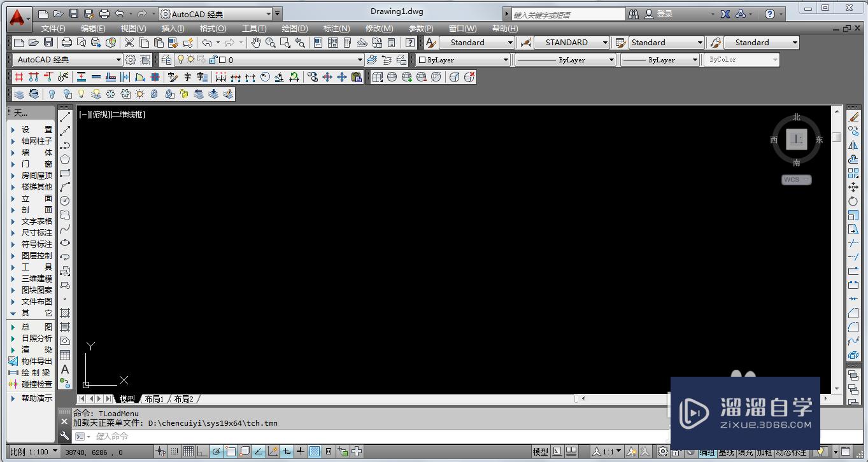This screenshot has height=462, width=868.
Task: Select the Circle draw tool
Action: pos(65,201)
